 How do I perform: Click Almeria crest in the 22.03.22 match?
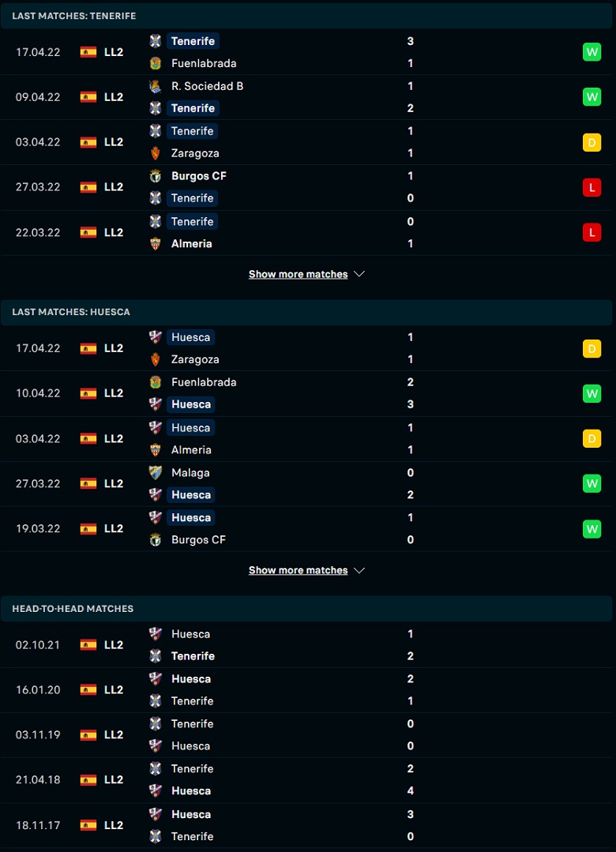tap(156, 244)
